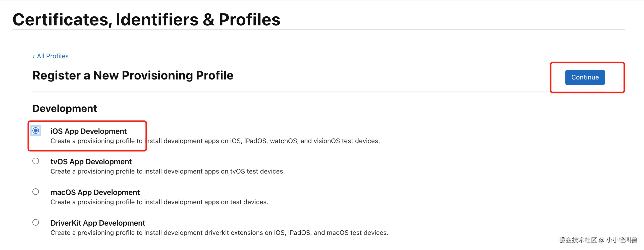
Task: Click the Register a New Provisioning Profile heading
Action: [133, 75]
